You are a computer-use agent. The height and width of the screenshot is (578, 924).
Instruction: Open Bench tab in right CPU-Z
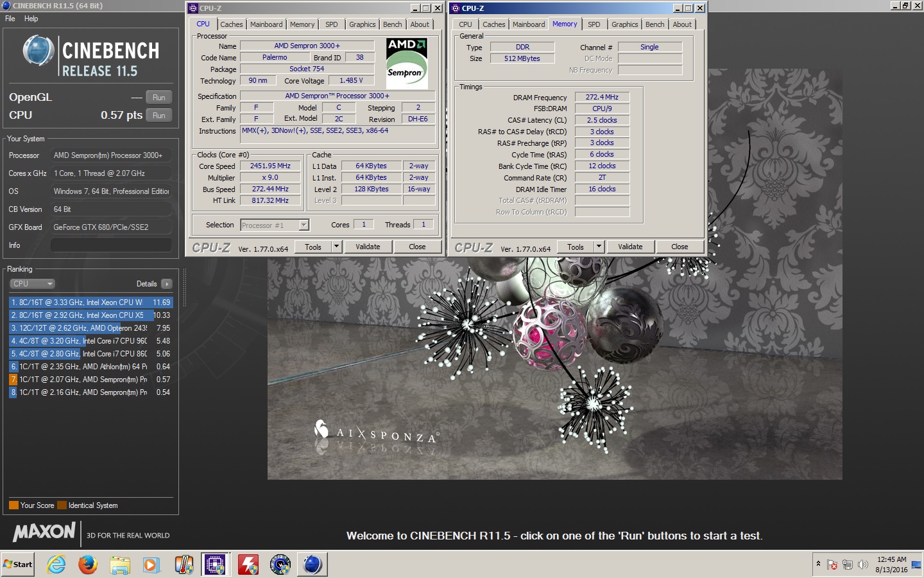pos(655,24)
